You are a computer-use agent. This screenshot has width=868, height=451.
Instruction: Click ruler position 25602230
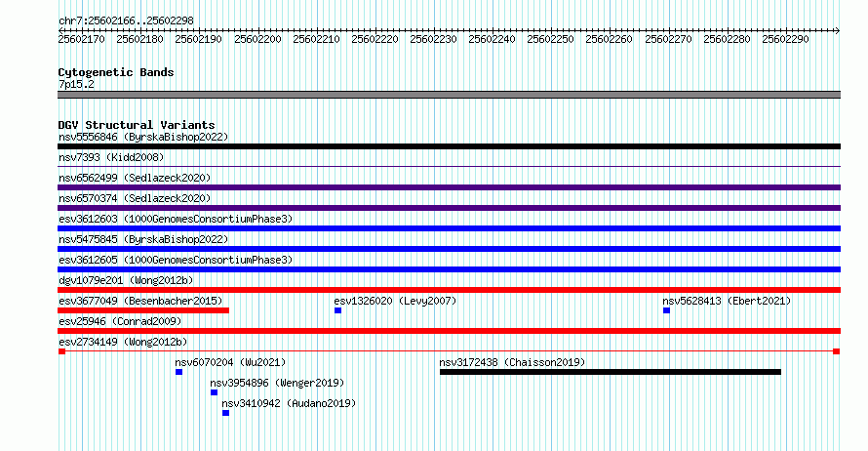pos(433,39)
